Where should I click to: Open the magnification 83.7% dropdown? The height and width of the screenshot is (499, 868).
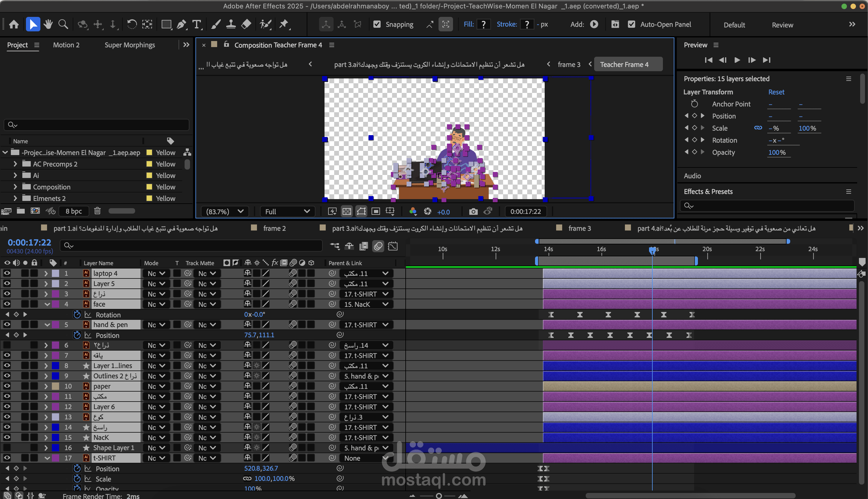point(225,211)
